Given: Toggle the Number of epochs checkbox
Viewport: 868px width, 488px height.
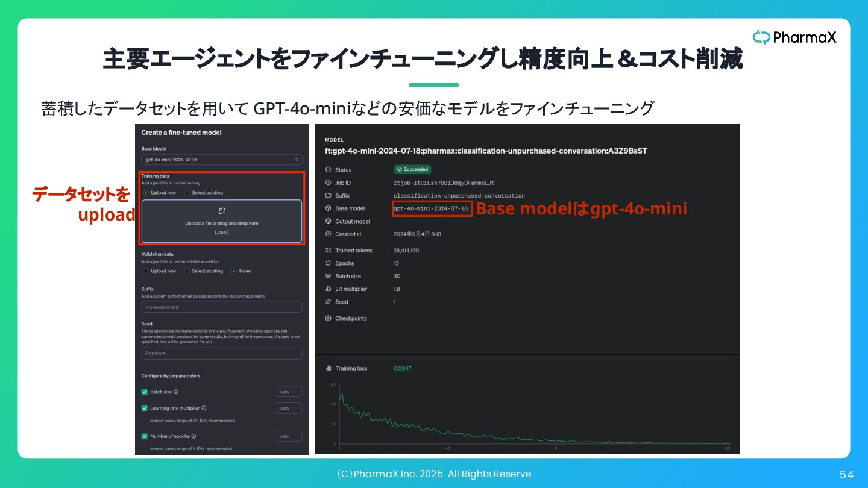Looking at the screenshot, I should click(x=145, y=436).
